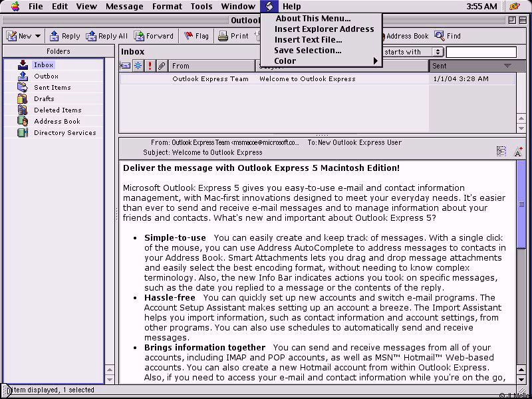Click the message encoding icon in header
532x399 pixels.
pos(501,151)
